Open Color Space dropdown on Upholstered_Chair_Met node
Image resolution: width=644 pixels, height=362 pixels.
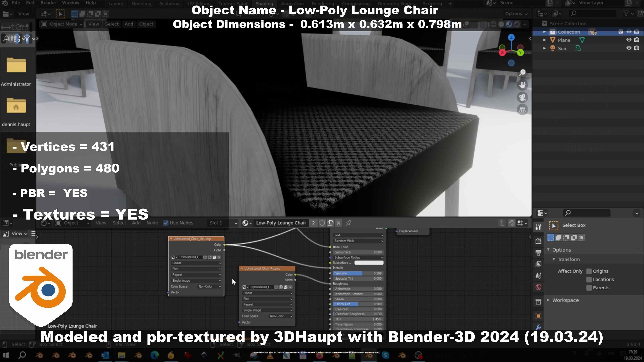point(209,287)
